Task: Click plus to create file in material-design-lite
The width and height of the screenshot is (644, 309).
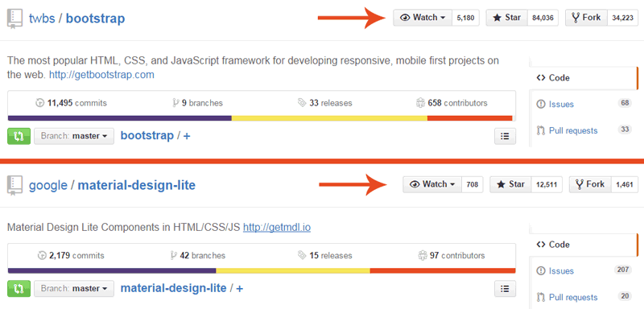Action: point(239,289)
